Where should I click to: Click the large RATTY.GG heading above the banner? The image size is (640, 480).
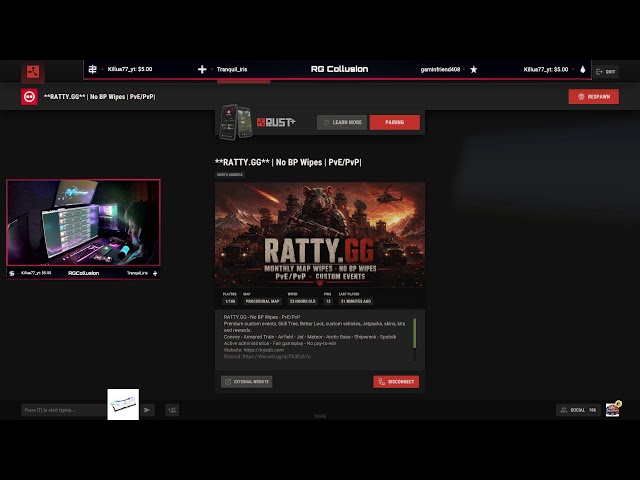288,162
